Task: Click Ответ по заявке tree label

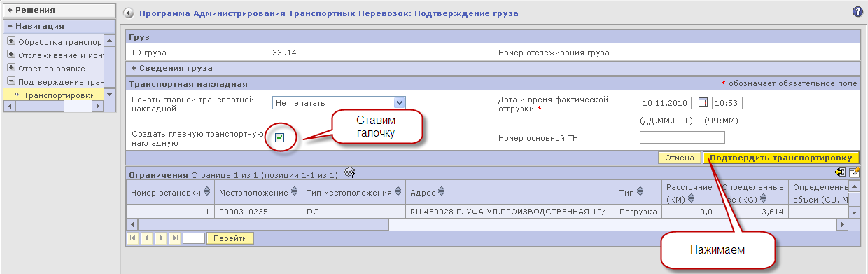Action: [x=52, y=68]
